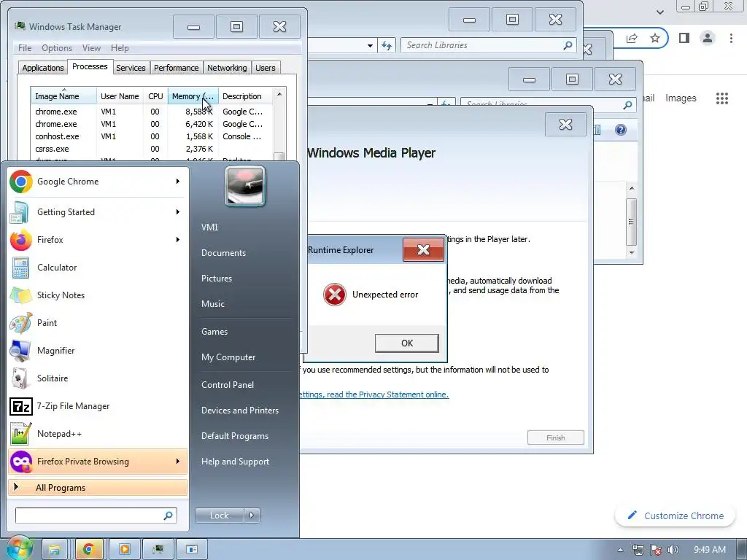The width and height of the screenshot is (747, 560).
Task: Show hidden tray icons arrow
Action: pos(620,550)
